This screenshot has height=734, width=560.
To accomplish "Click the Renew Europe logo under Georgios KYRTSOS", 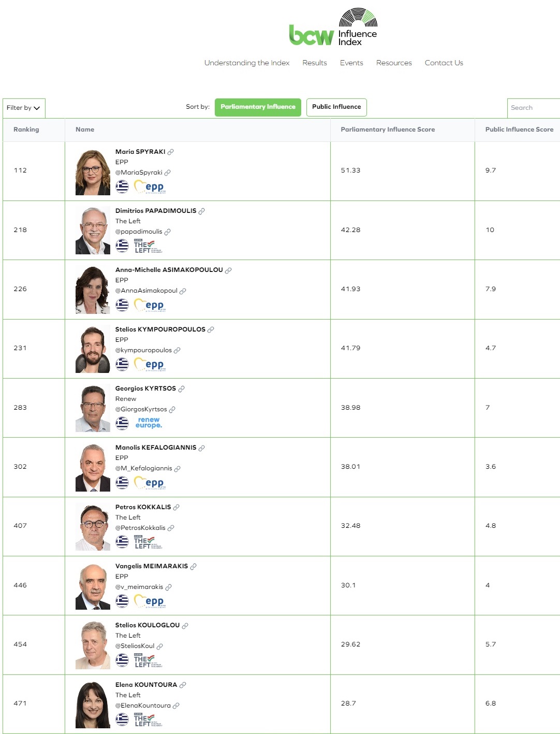I will (x=149, y=423).
